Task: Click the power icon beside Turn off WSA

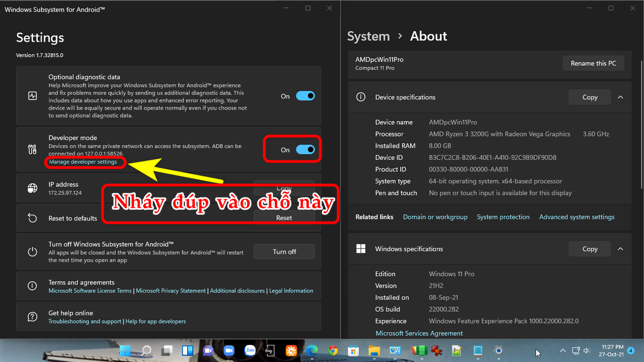Action: (x=33, y=252)
